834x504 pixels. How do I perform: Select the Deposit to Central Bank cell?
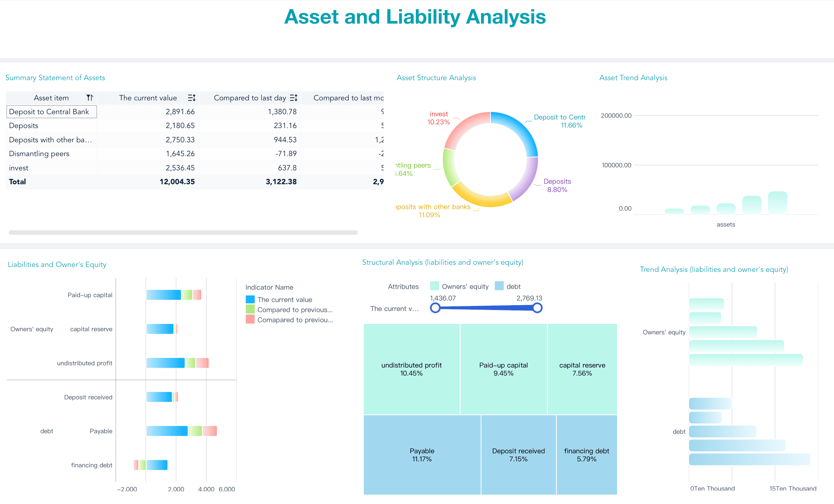(51, 112)
